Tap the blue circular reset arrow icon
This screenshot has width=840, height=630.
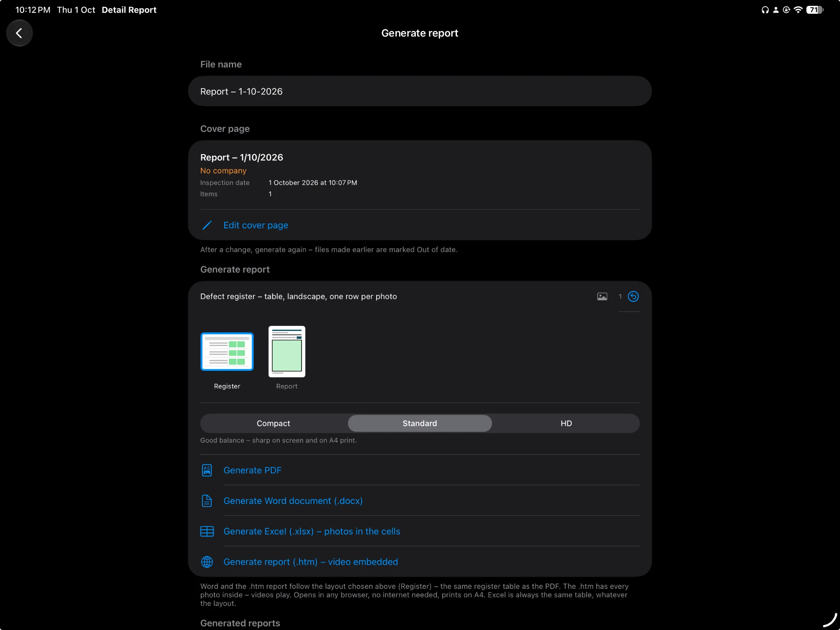tap(633, 297)
